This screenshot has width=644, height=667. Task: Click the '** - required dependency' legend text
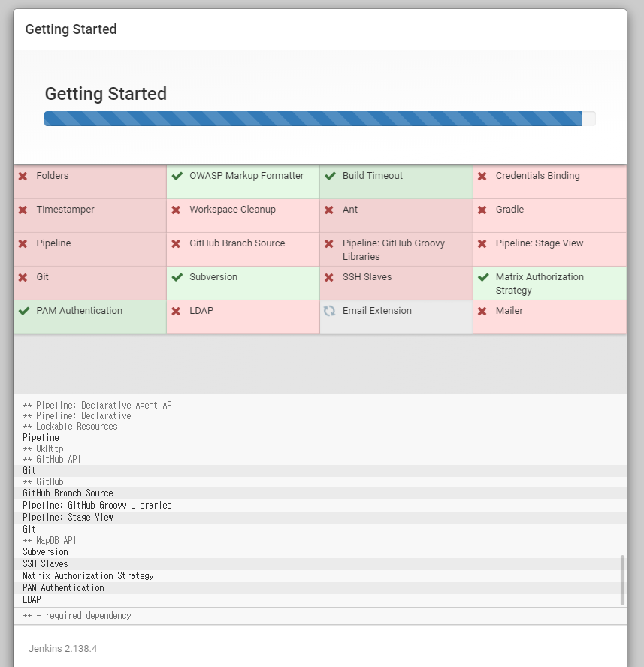(x=77, y=615)
